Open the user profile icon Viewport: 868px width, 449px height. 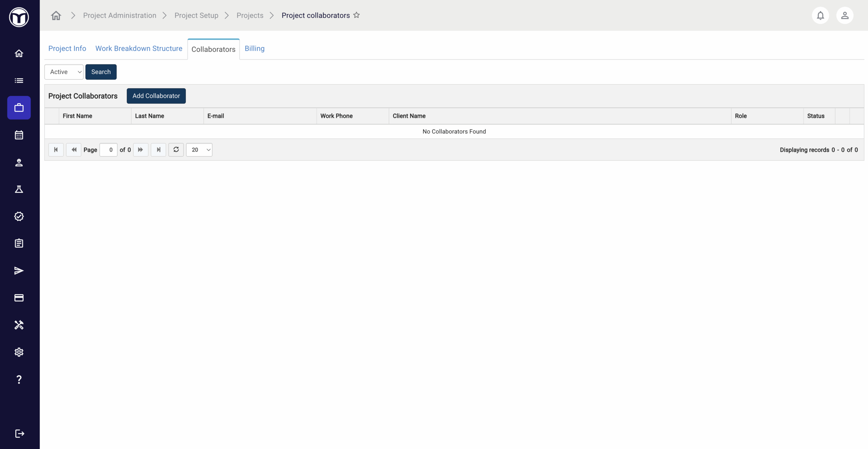(x=845, y=16)
